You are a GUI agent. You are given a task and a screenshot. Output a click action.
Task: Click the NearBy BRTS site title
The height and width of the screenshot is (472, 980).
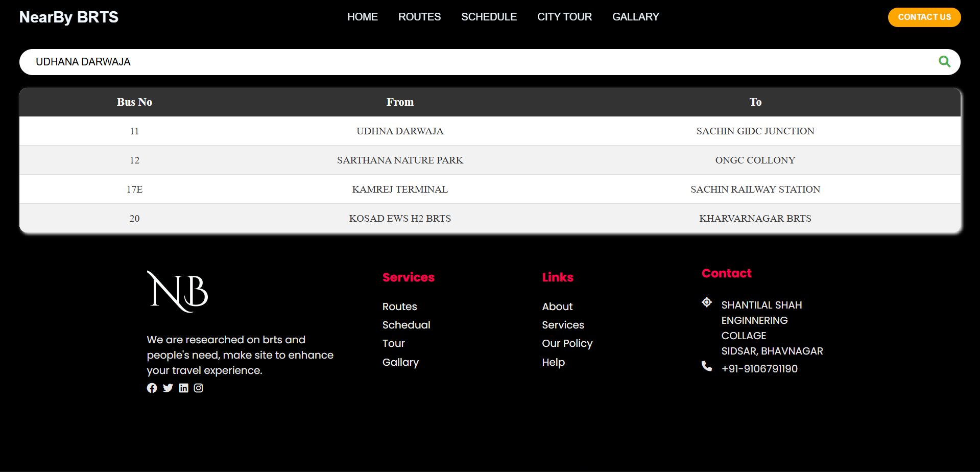coord(69,17)
